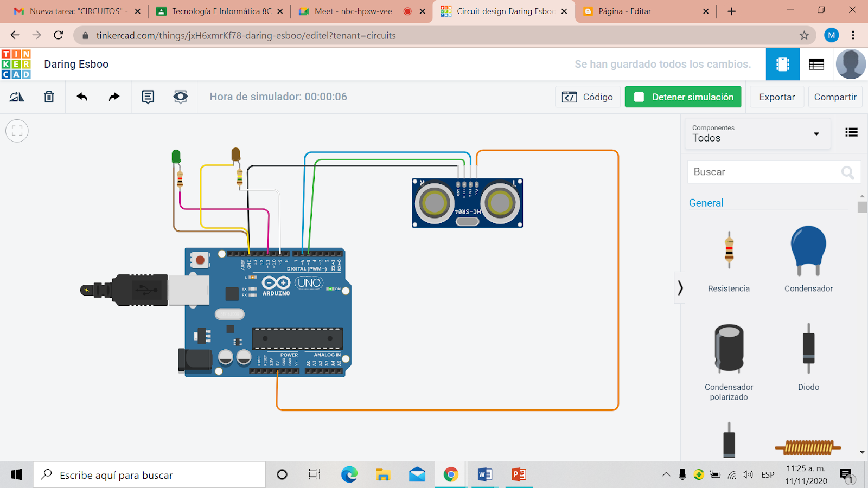
Task: Open the Chrome profile M icon
Action: coord(831,35)
